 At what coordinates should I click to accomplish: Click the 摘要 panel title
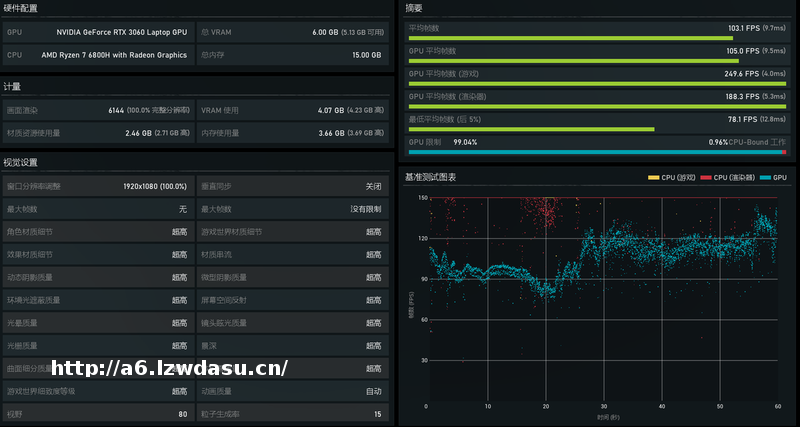pos(414,8)
